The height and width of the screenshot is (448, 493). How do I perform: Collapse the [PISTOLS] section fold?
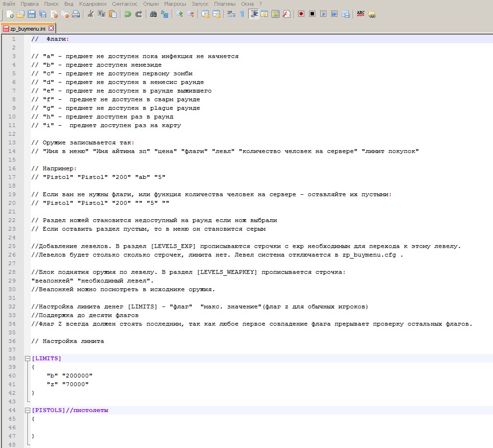[27, 410]
